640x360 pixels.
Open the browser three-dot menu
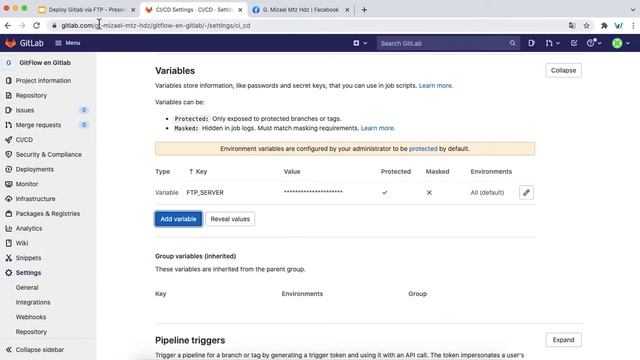633,25
